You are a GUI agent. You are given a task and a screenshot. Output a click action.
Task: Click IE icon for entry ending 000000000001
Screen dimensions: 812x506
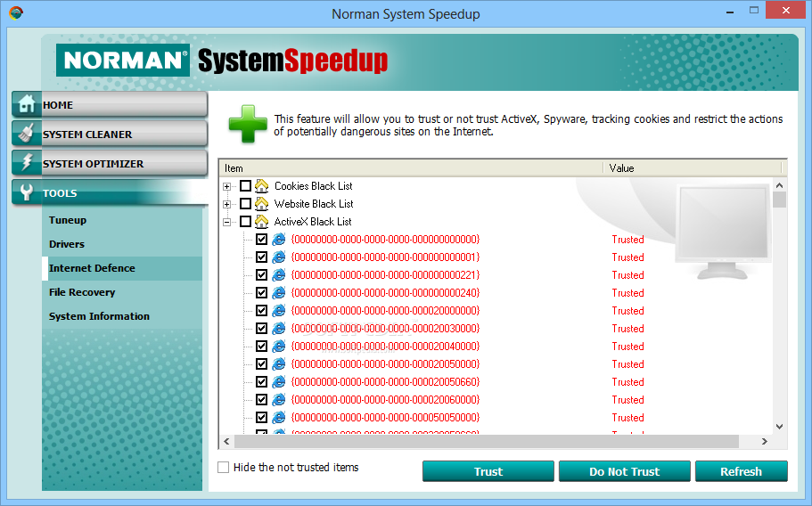279,257
